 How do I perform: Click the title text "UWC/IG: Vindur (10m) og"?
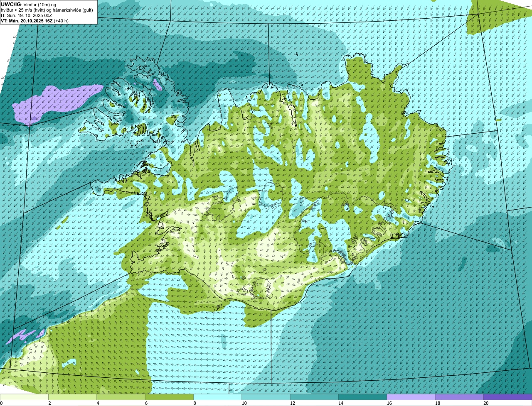28,4
